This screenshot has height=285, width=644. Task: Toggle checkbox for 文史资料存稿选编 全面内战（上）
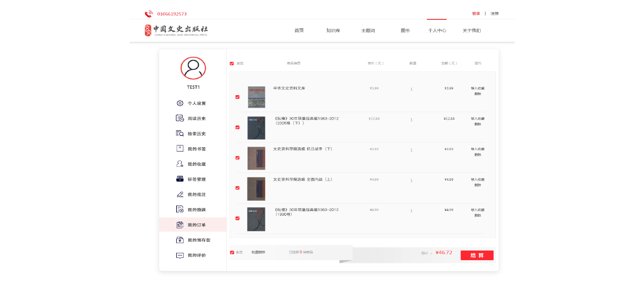(237, 188)
